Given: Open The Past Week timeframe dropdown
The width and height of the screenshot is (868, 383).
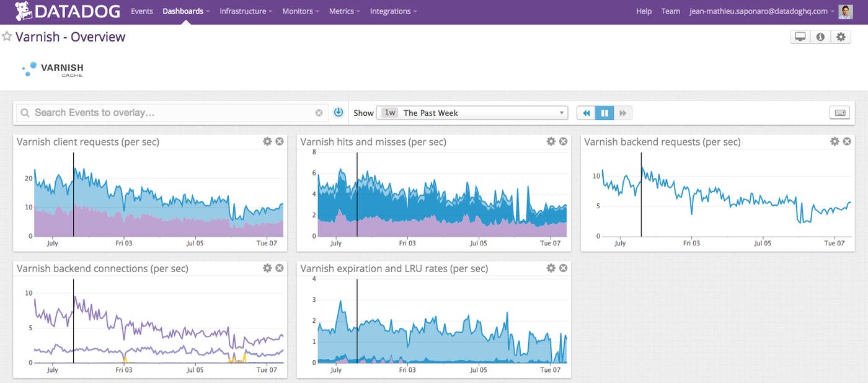Looking at the screenshot, I should (472, 113).
